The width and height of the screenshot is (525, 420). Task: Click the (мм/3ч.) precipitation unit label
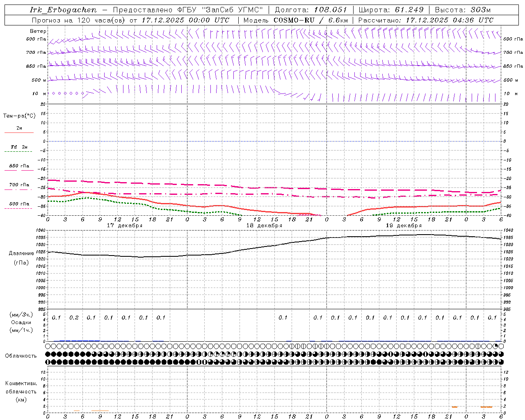21,315
